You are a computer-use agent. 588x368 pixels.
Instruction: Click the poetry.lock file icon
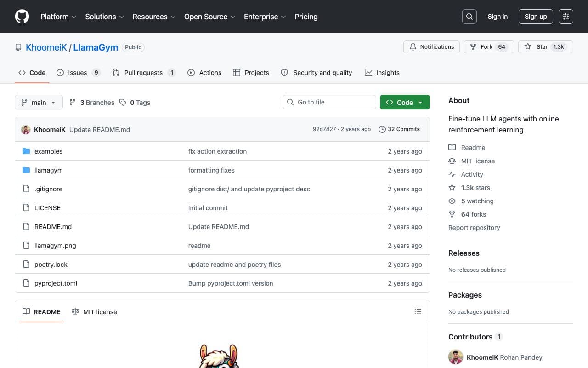(x=26, y=264)
